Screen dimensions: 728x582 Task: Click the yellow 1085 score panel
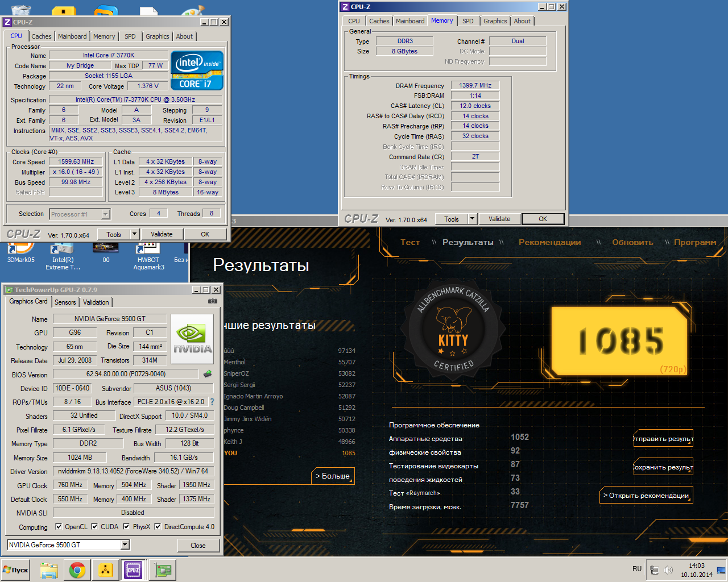(x=620, y=341)
